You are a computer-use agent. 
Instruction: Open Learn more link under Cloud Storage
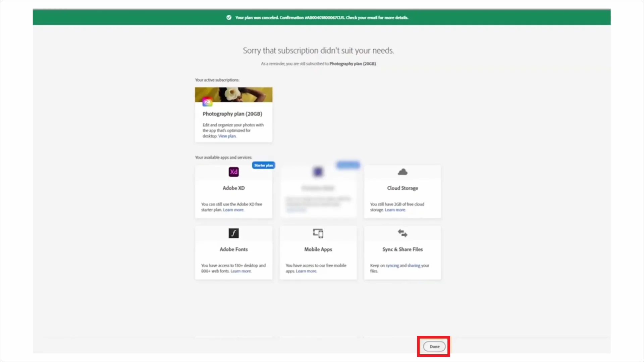[x=395, y=210]
